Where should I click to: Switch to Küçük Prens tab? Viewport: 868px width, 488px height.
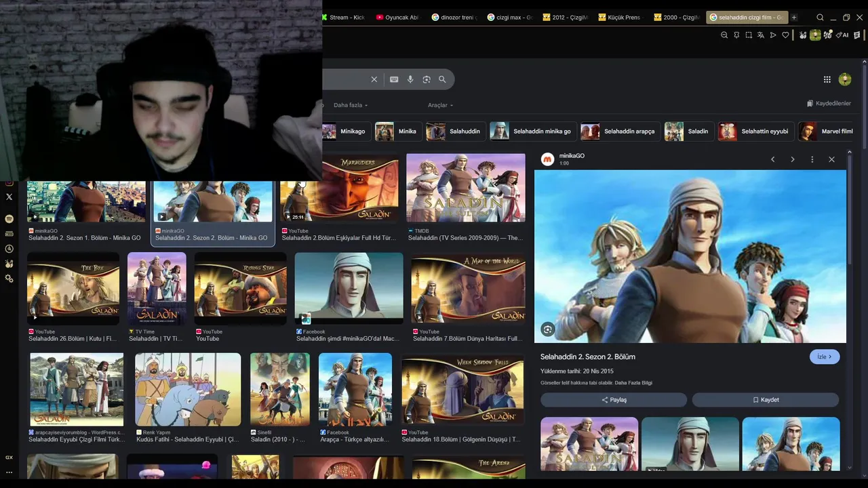click(620, 18)
